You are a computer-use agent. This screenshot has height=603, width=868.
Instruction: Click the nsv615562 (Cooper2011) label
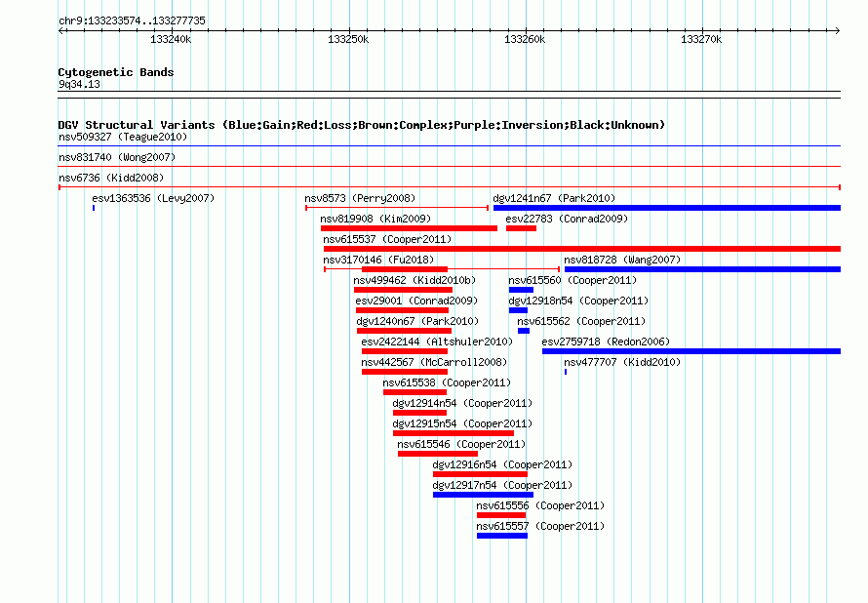[581, 321]
